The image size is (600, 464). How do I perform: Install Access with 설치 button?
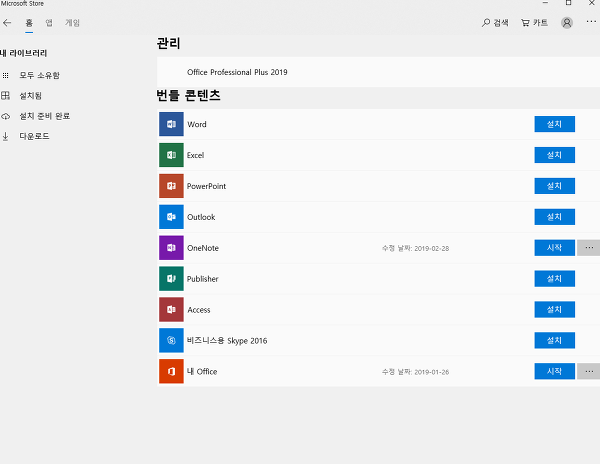point(554,309)
